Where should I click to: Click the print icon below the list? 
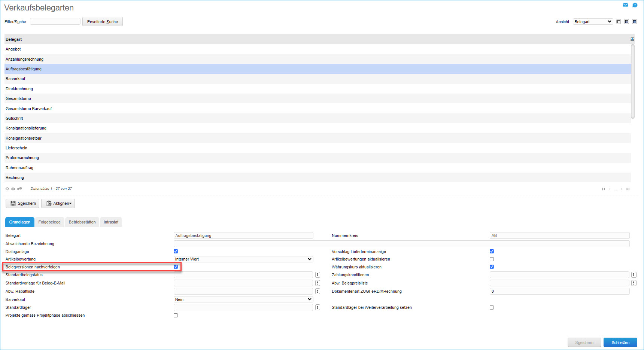pyautogui.click(x=13, y=189)
